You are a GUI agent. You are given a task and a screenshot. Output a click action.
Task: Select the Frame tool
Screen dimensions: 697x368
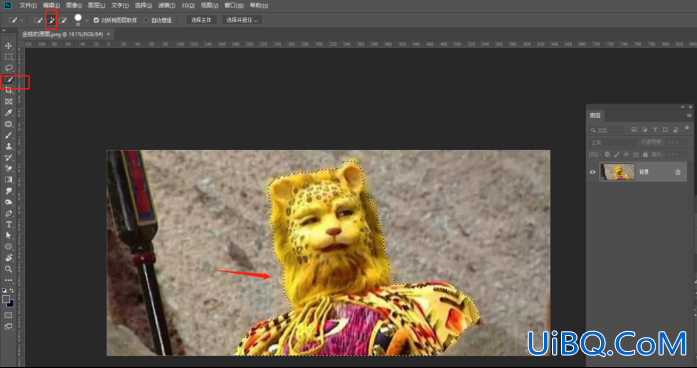(8, 102)
